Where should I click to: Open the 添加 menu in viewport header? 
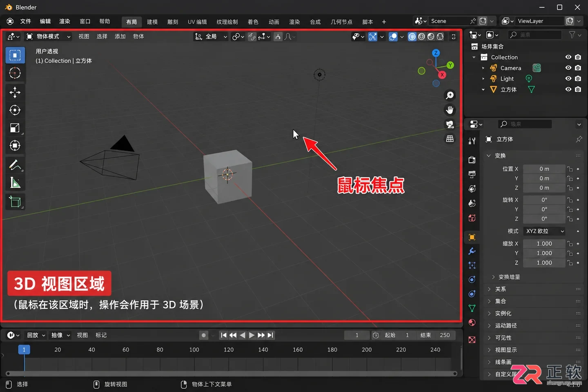tap(120, 36)
